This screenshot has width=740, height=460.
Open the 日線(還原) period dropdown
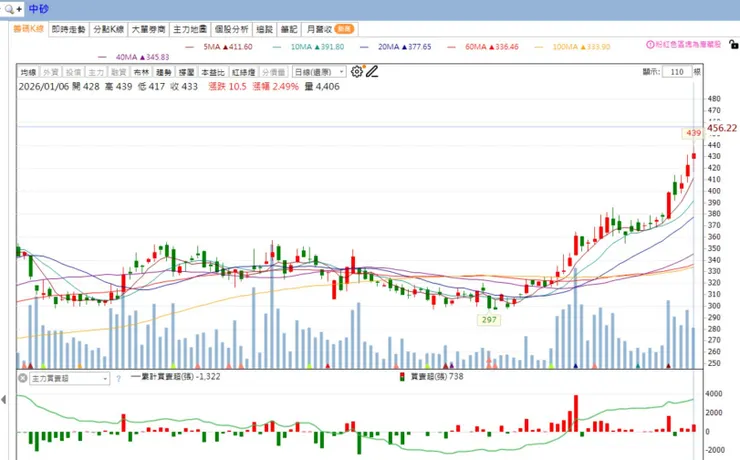(320, 72)
